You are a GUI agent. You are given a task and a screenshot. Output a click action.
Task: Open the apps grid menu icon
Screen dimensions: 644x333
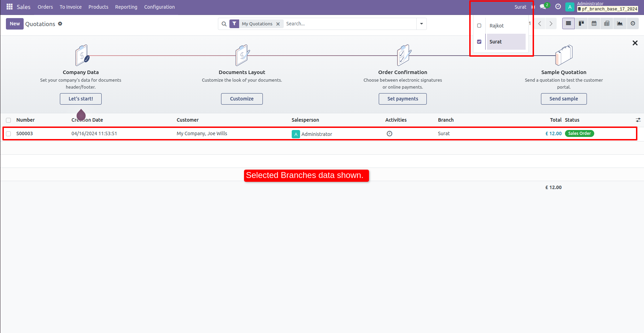click(9, 7)
